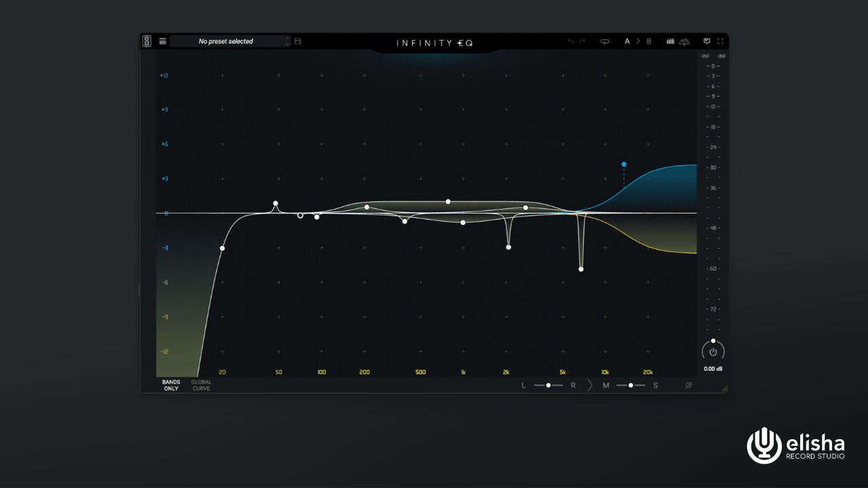Select the high-pass band node near 20 Hz

pyautogui.click(x=222, y=248)
